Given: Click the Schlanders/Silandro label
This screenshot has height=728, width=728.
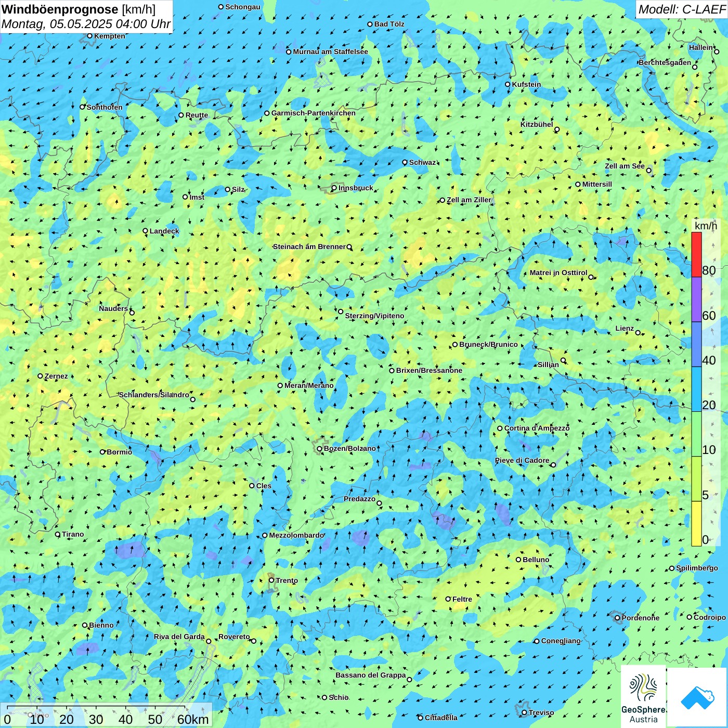Looking at the screenshot, I should 154,395.
